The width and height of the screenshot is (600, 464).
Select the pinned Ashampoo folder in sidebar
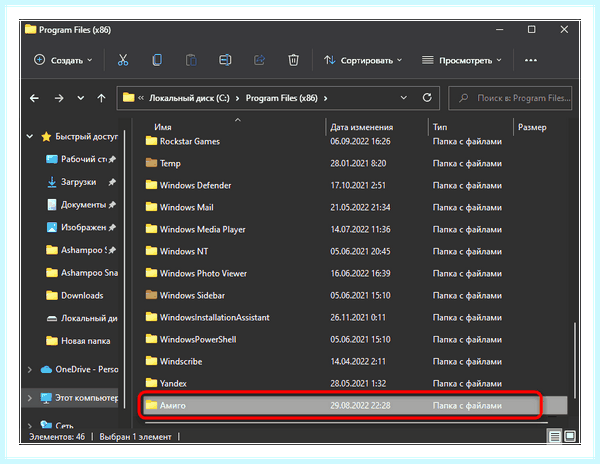(x=81, y=250)
